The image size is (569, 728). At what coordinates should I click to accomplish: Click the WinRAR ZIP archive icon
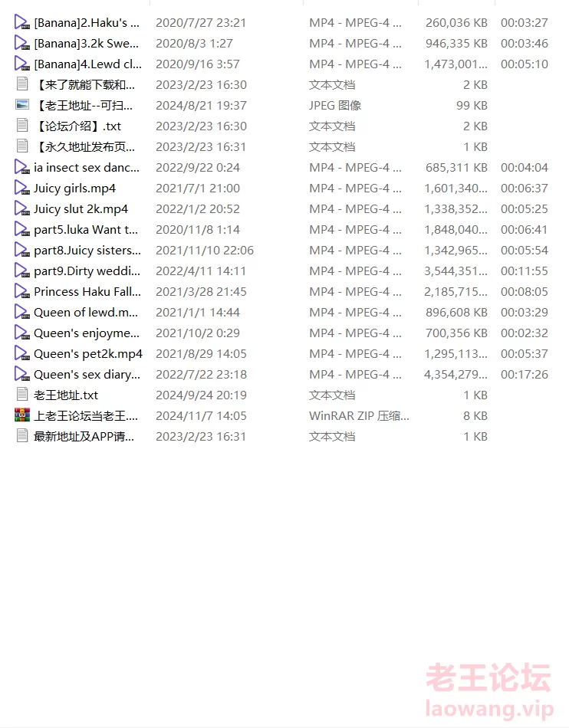[21, 415]
